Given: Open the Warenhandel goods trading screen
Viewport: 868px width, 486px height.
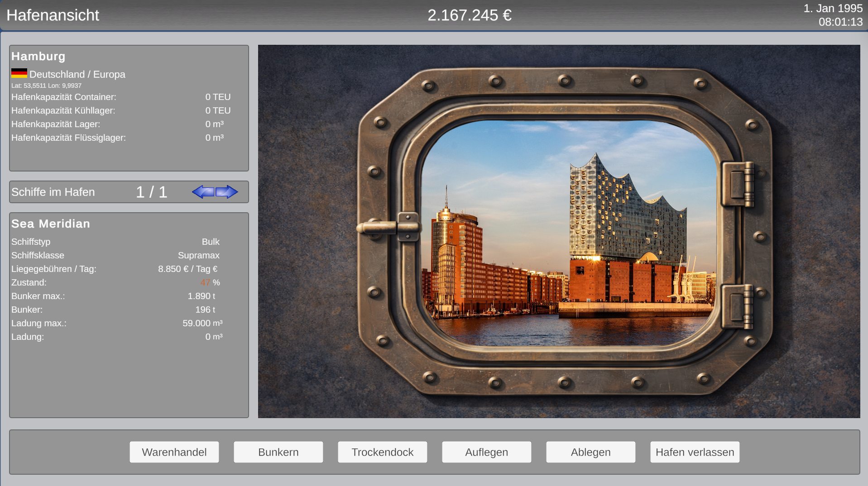Looking at the screenshot, I should pos(174,452).
